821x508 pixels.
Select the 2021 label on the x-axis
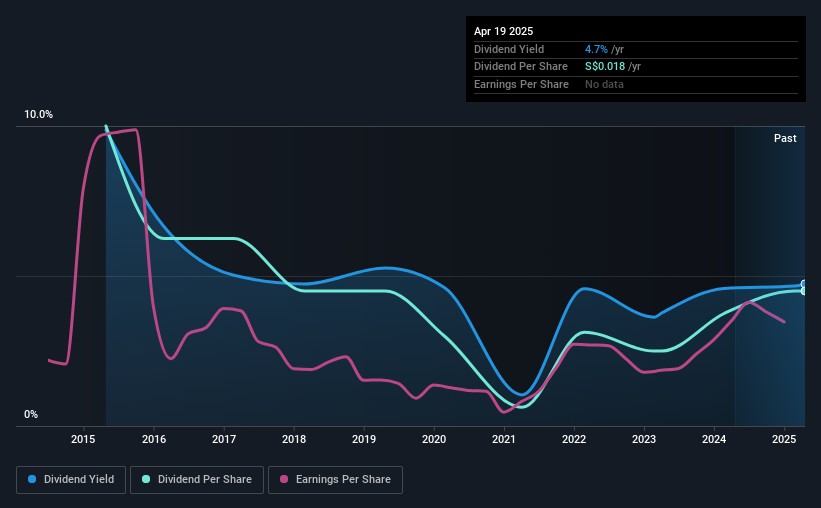tap(504, 440)
